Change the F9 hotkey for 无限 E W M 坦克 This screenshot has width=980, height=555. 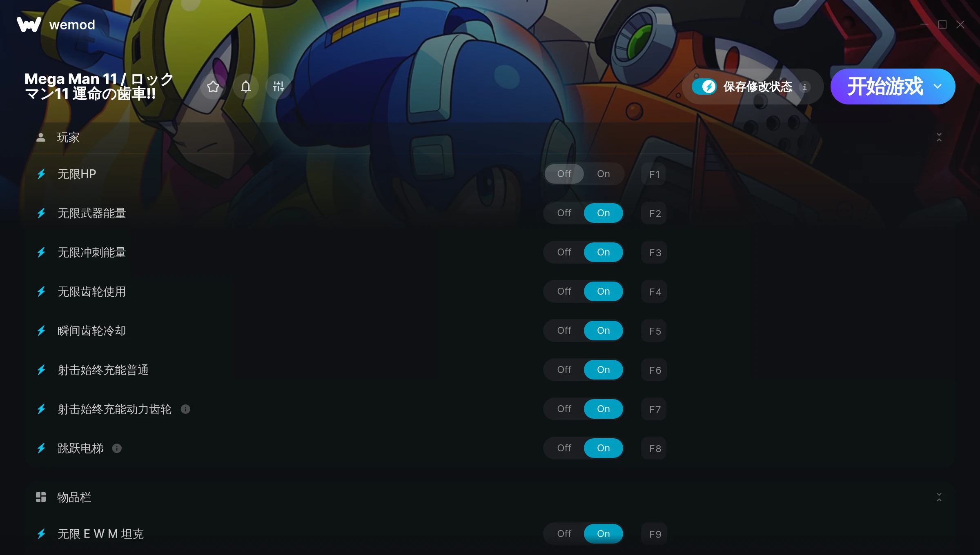654,534
